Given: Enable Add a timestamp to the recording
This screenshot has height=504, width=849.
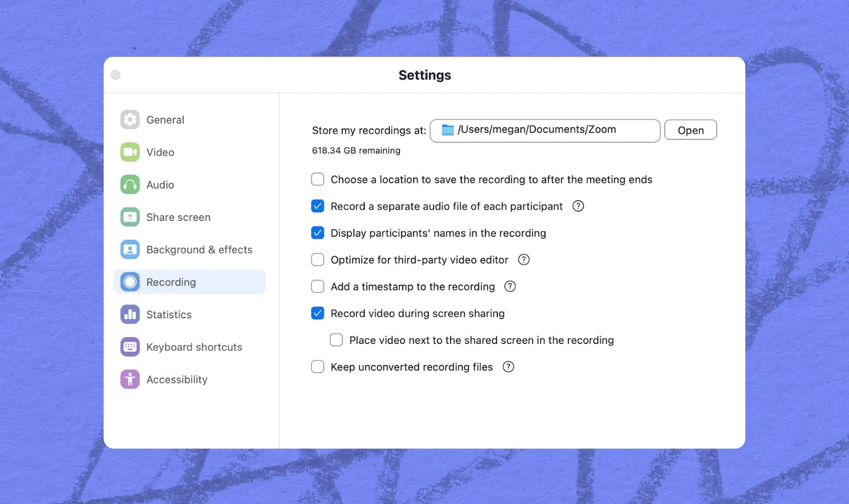Looking at the screenshot, I should coord(318,287).
